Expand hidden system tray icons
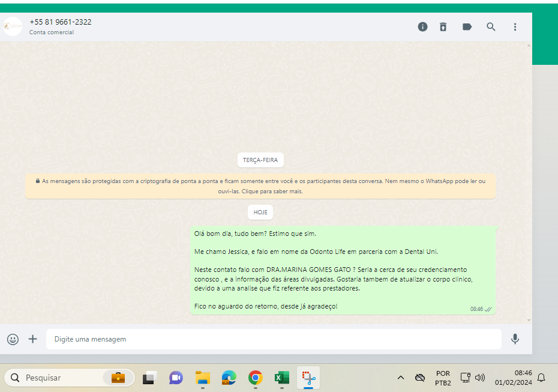Screen dimensions: 558x392 pos(401,378)
